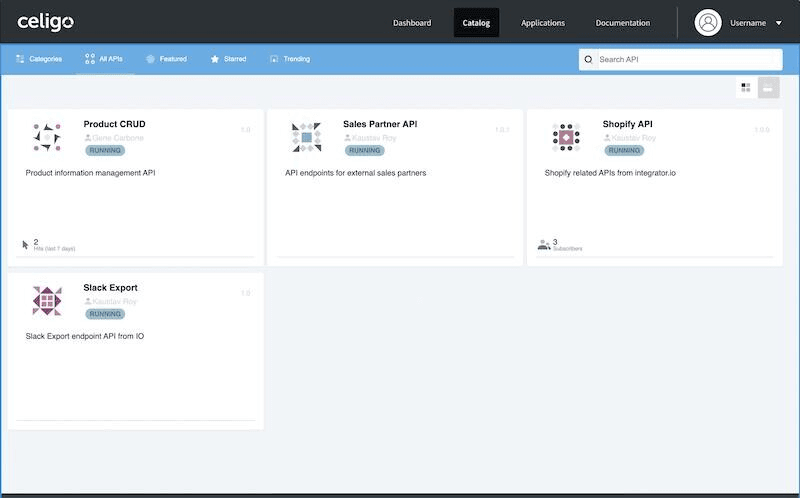Viewport: 800px width, 498px height.
Task: Click the Shopify subscribers icon
Action: coord(544,244)
